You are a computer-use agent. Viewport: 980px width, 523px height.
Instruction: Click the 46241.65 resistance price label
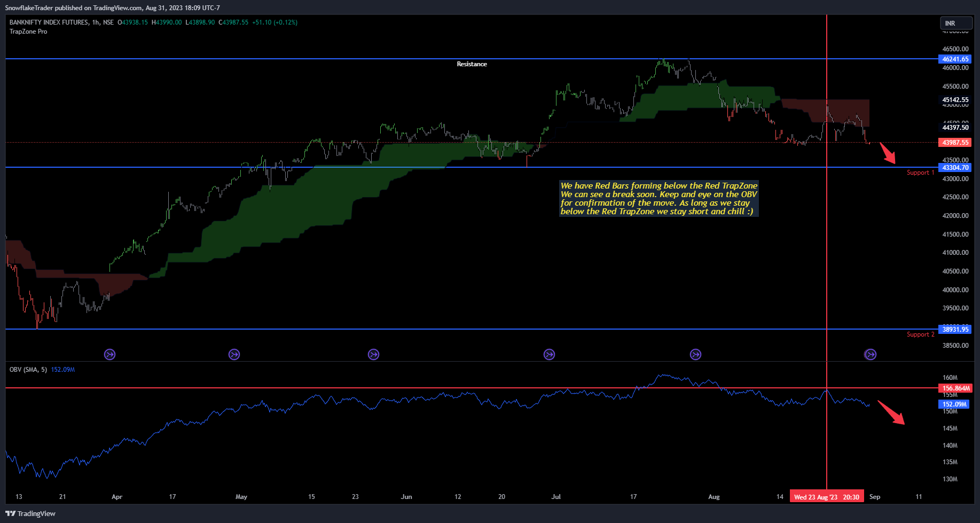[x=955, y=59]
